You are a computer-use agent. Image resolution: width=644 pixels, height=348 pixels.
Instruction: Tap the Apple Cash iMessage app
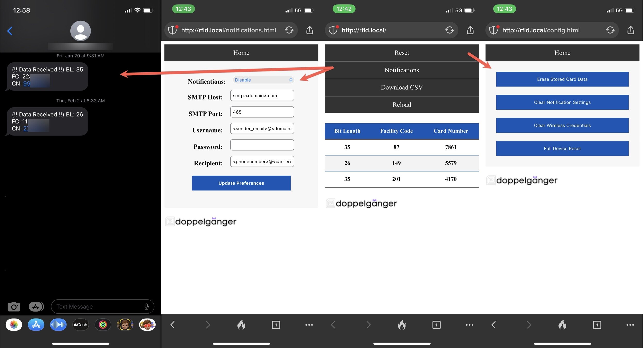(80, 325)
